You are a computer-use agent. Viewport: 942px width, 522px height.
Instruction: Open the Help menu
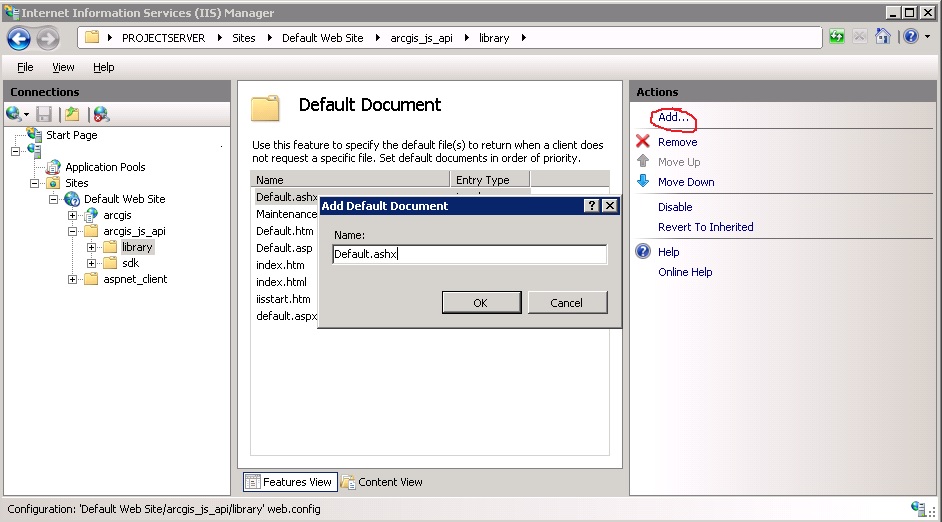point(103,67)
